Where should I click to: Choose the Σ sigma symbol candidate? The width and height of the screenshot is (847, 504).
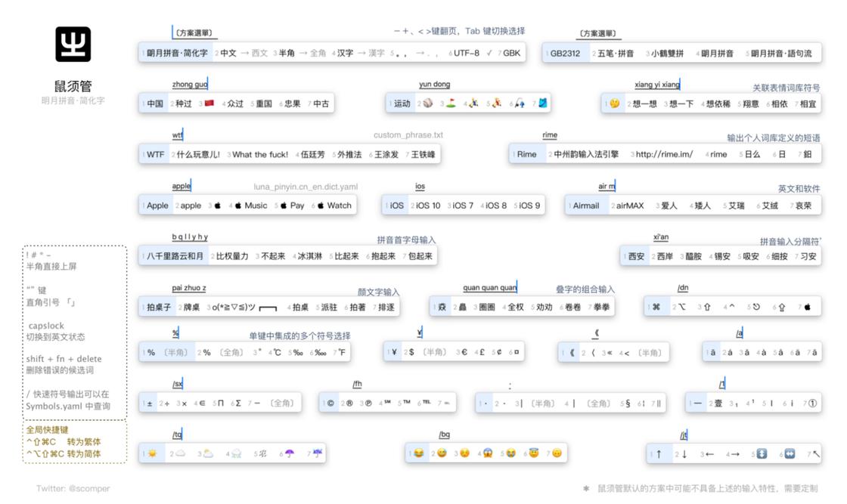[236, 403]
